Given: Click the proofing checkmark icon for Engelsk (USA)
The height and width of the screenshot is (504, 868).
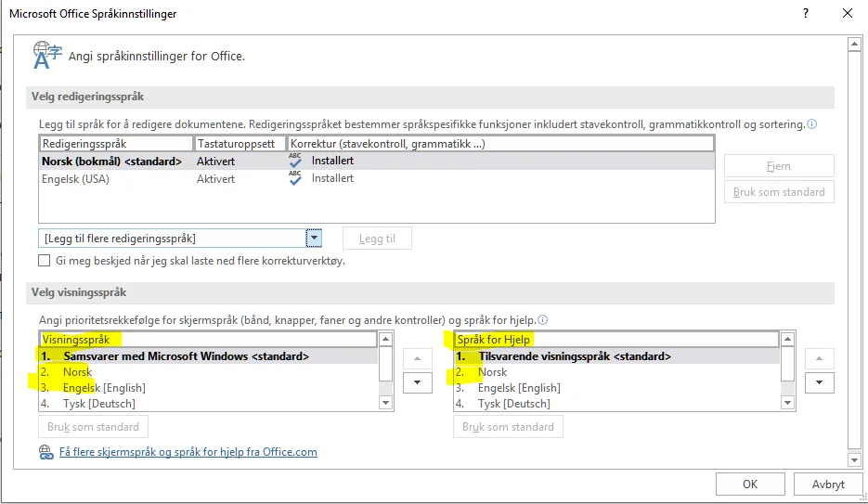Looking at the screenshot, I should (295, 178).
